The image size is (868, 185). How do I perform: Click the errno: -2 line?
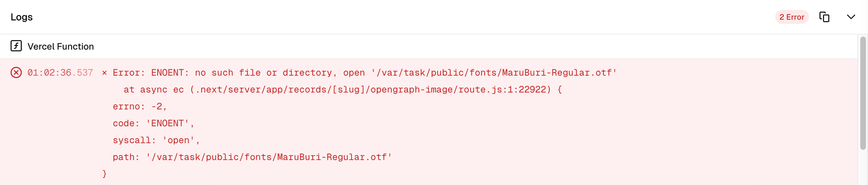pyautogui.click(x=140, y=107)
